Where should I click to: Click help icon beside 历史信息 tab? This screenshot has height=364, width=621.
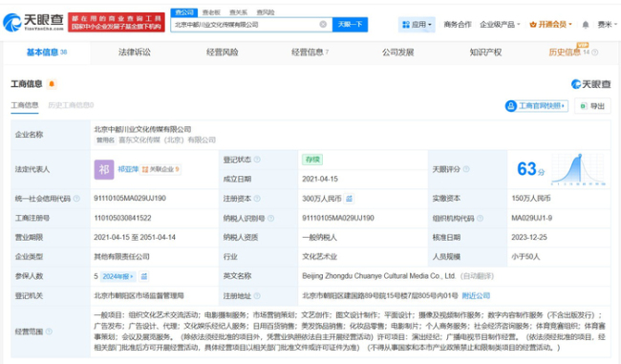(595, 53)
